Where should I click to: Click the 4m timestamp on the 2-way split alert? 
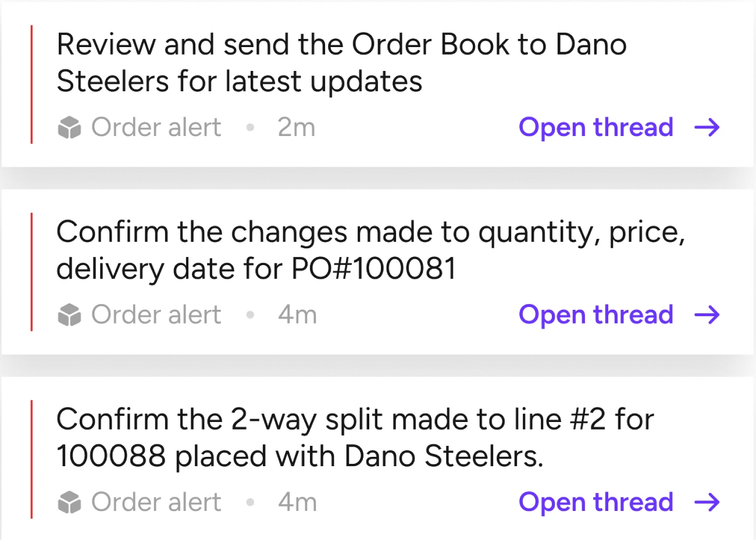tap(297, 502)
